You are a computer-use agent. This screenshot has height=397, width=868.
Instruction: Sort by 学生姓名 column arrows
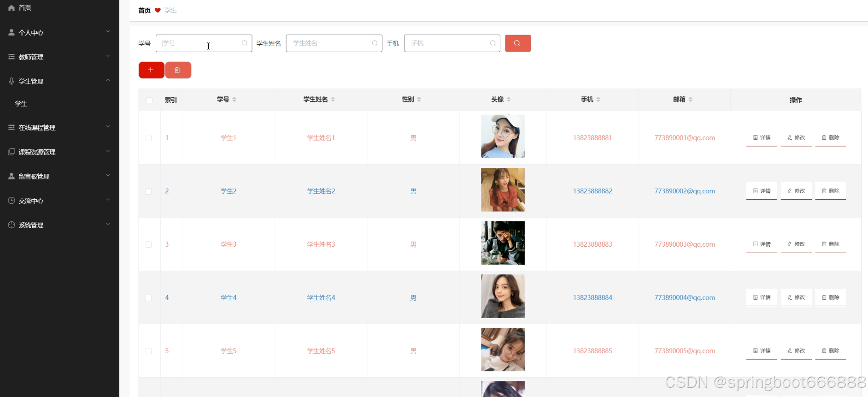coord(333,99)
